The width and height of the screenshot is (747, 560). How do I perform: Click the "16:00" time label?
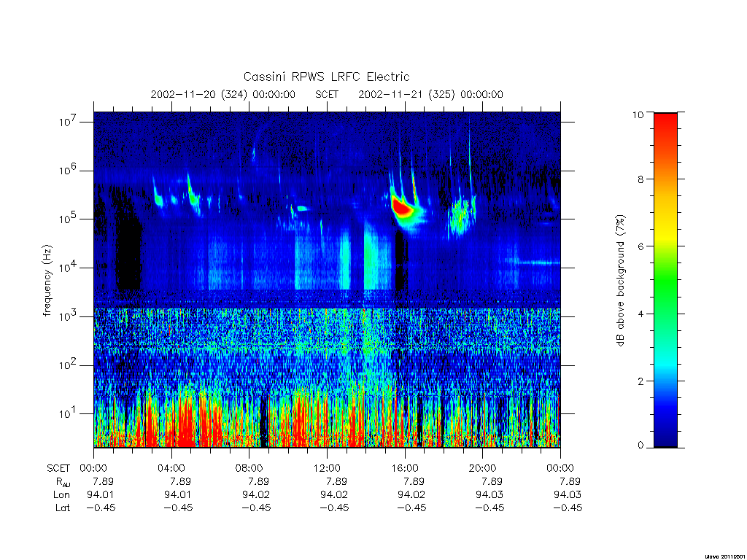coord(405,468)
